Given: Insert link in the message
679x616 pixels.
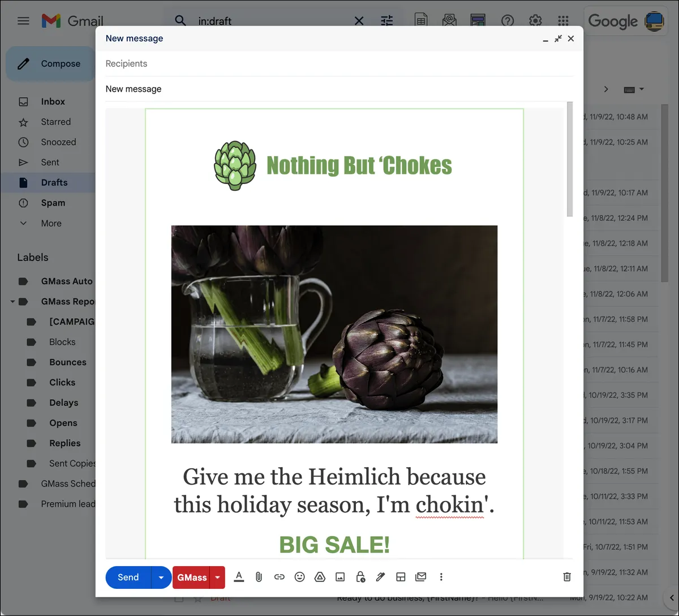Looking at the screenshot, I should (279, 577).
